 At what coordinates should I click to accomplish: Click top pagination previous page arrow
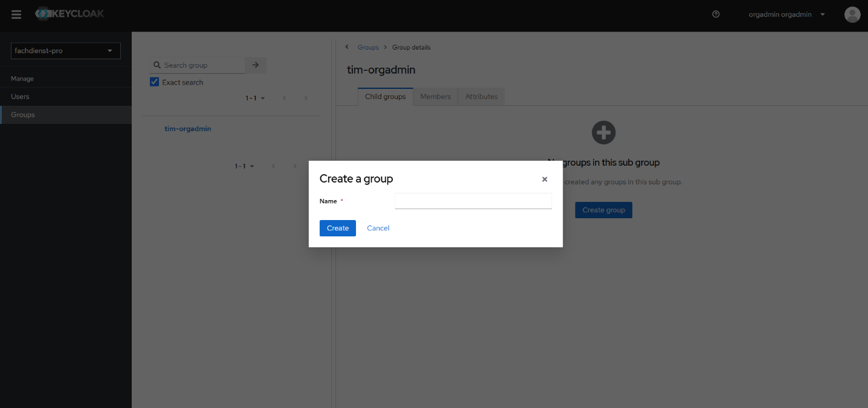tap(284, 98)
